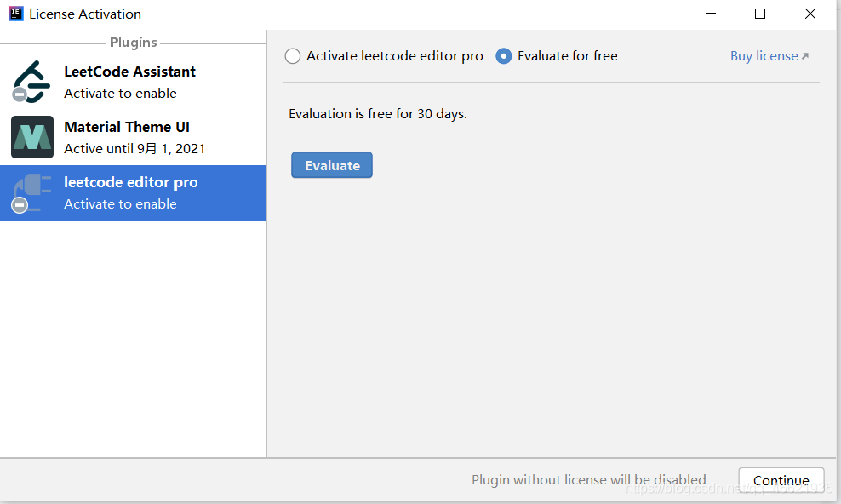
Task: Open the Buy license link
Action: coord(769,55)
